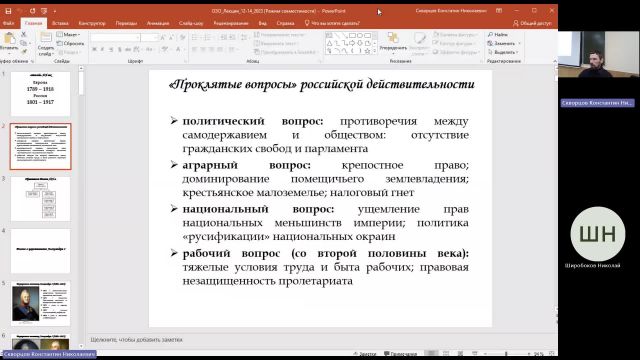Open the File (Файл) tab
640x360 pixels.
coord(8,23)
